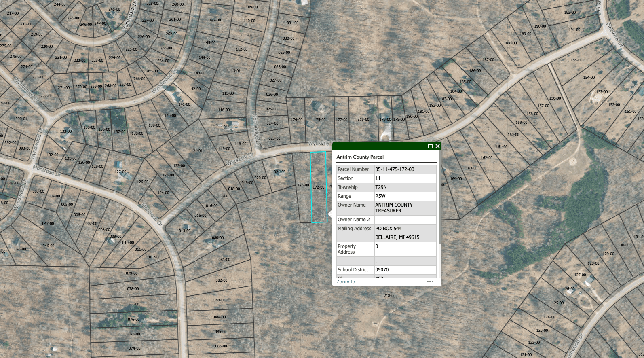Select parcel 121-01 on the map
This screenshot has width=644, height=358.
(x=197, y=151)
